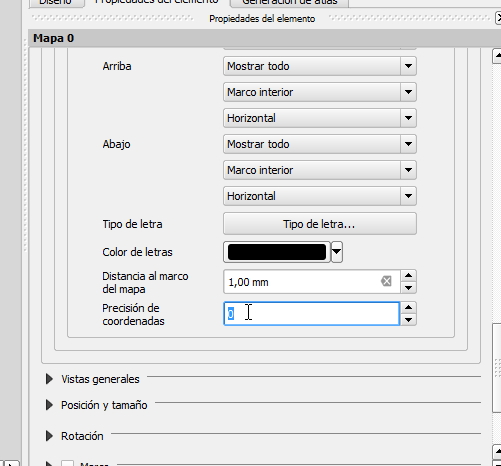Open the 'Color de letras' black color swatch

point(277,252)
